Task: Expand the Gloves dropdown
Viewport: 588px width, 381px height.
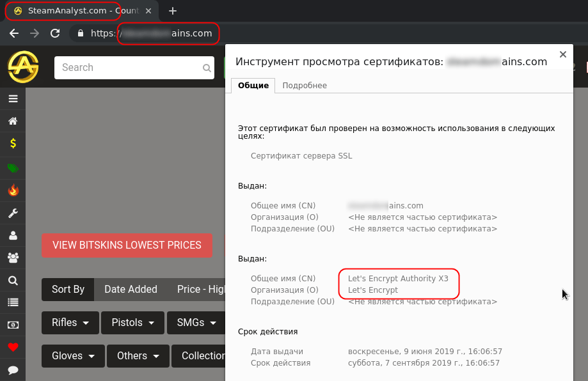Action: 73,356
